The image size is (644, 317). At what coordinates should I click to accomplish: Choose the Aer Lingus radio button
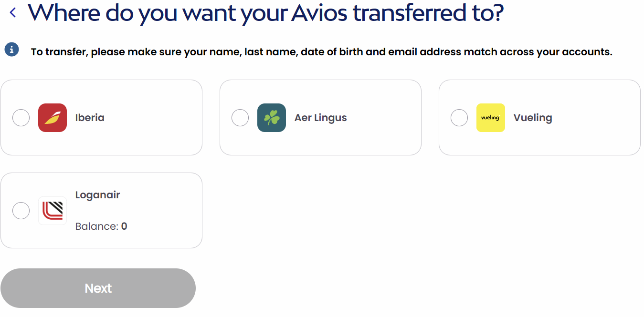(x=240, y=118)
